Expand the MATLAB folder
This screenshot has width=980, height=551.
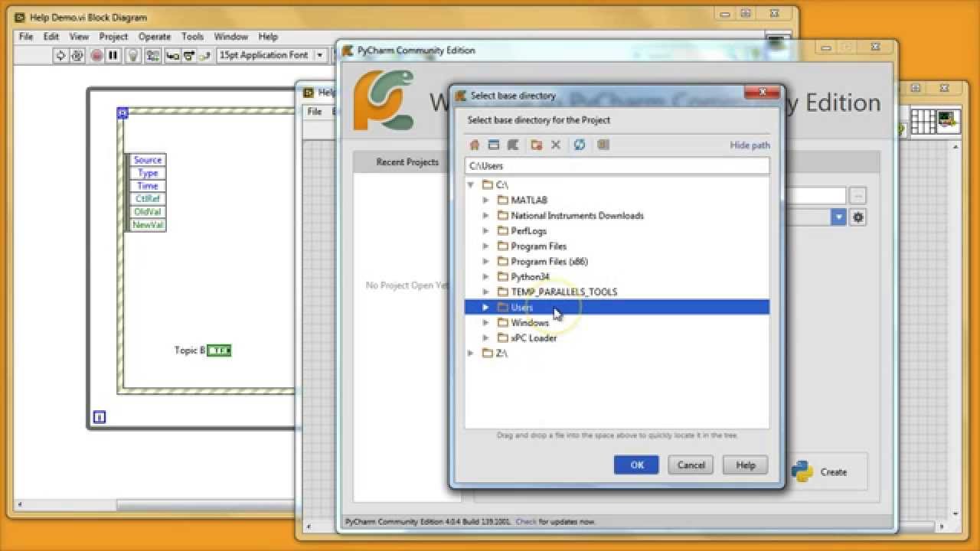coord(485,200)
